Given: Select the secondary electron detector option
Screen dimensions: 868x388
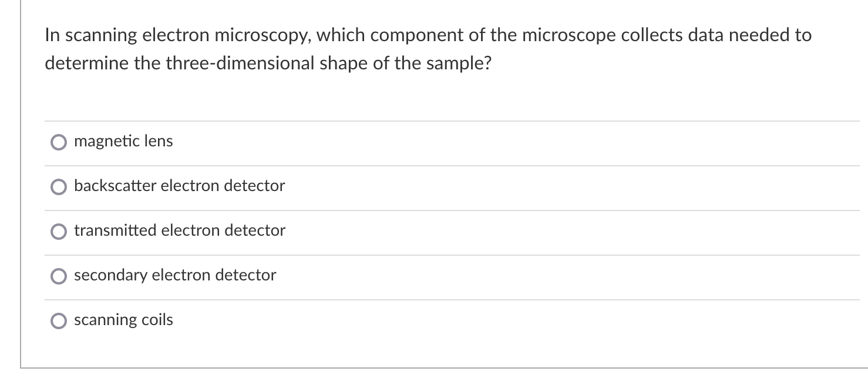Looking at the screenshot, I should point(59,276).
